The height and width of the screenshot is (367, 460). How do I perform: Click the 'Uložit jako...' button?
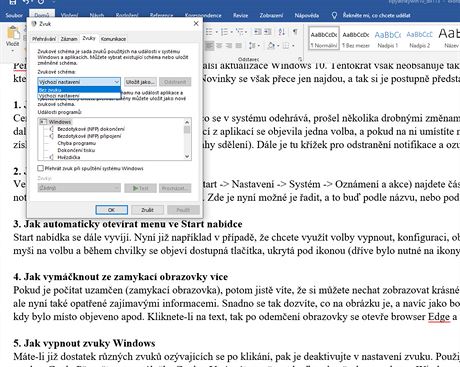(140, 82)
